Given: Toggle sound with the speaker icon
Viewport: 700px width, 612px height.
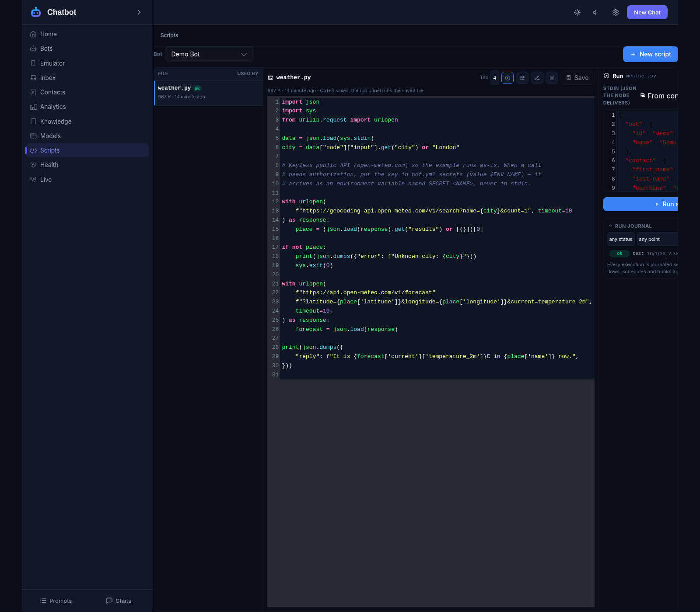Looking at the screenshot, I should [x=596, y=12].
